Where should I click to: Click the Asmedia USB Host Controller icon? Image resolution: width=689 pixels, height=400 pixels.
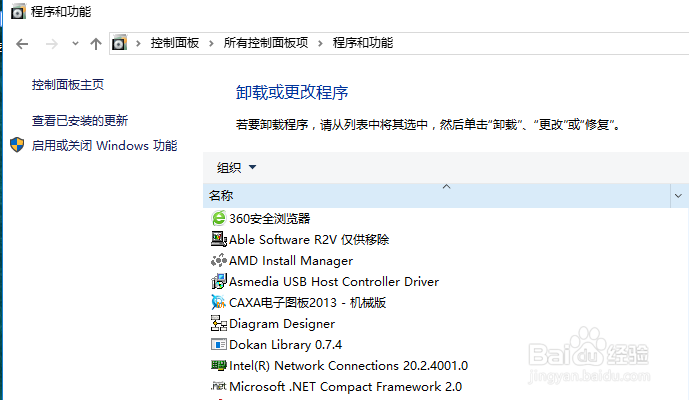pyautogui.click(x=218, y=281)
